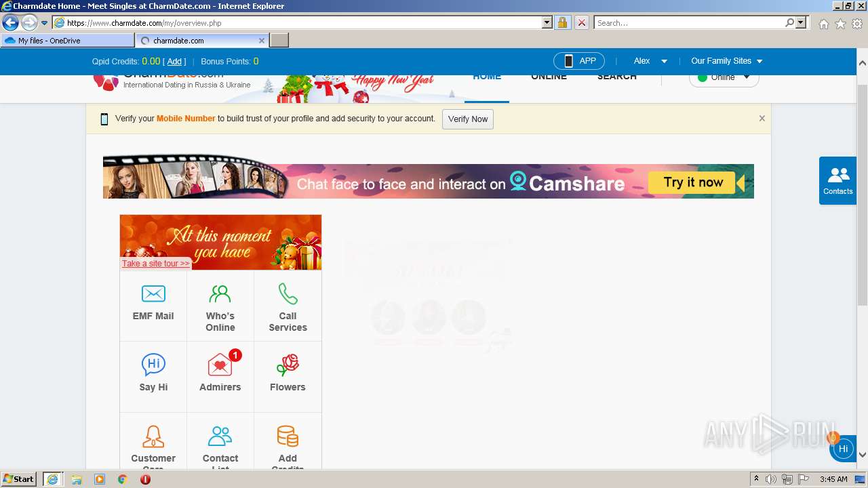
Task: Open browser Tools gear icon
Action: point(857,24)
